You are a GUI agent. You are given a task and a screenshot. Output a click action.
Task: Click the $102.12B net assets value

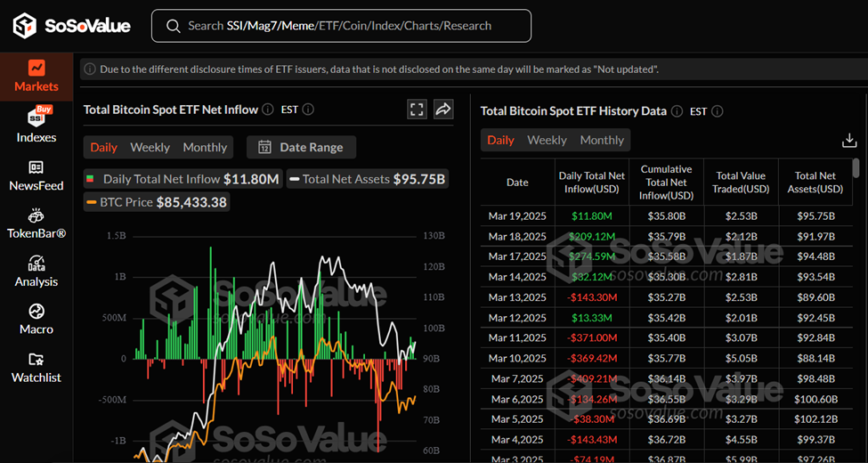click(815, 419)
